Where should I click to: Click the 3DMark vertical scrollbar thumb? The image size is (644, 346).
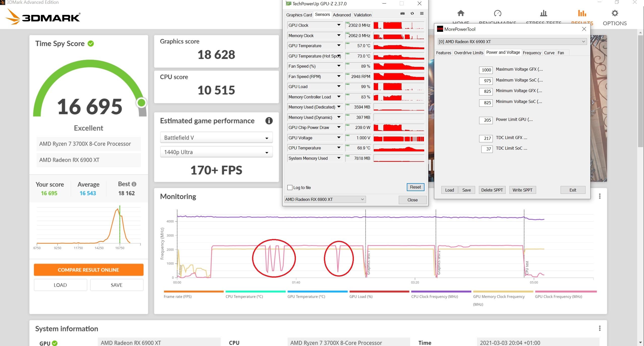(x=640, y=91)
